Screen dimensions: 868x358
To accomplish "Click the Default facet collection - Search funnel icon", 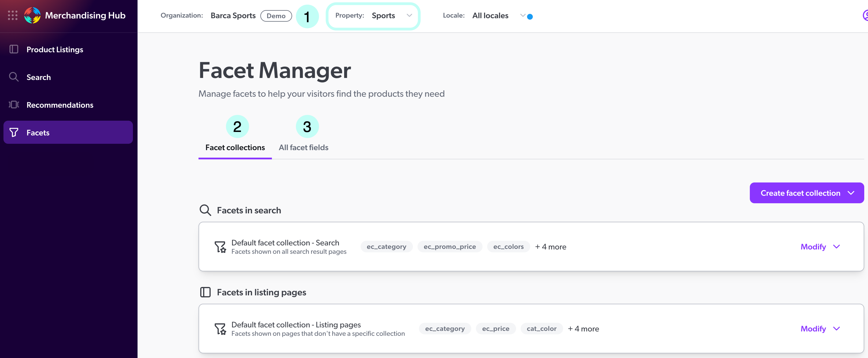I will pos(220,247).
